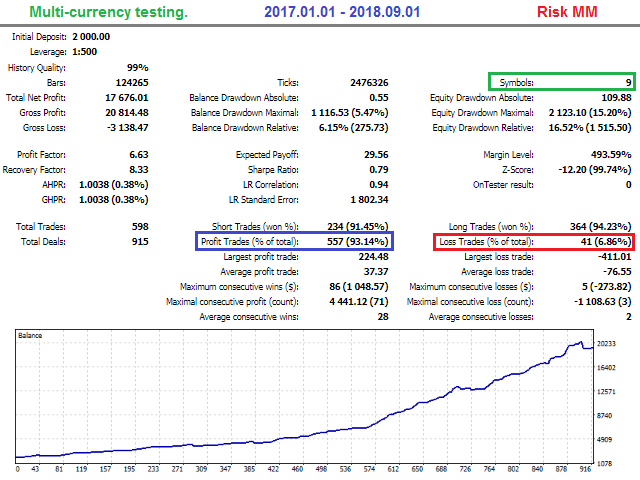Select Sharpe Ratio value 0.79
This screenshot has width=640, height=480.
coord(379,170)
